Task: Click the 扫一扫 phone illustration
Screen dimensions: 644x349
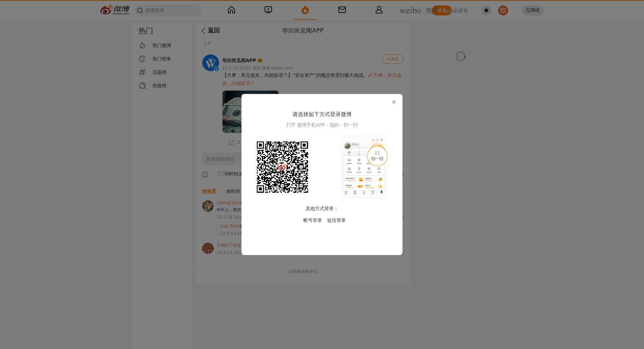Action: pos(364,166)
